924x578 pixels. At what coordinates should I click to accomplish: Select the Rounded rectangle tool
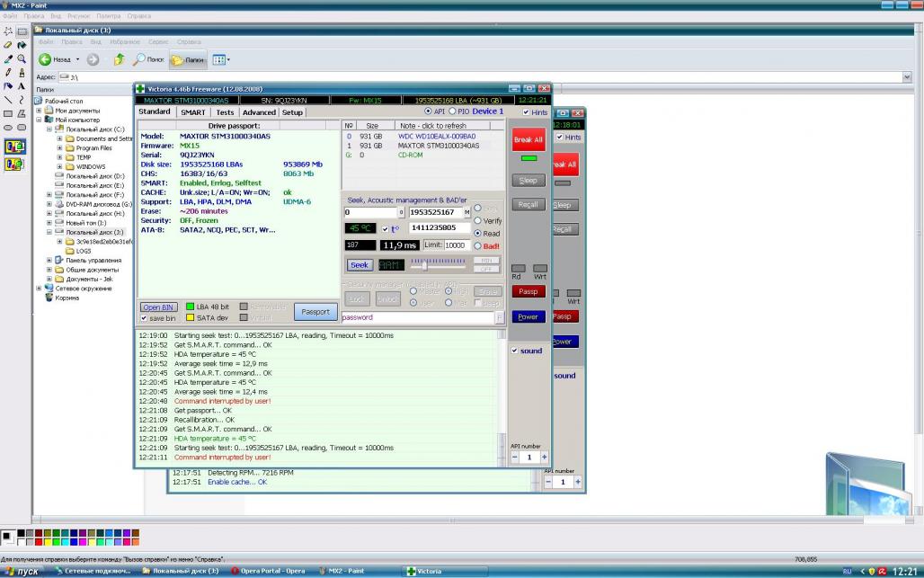[22, 128]
